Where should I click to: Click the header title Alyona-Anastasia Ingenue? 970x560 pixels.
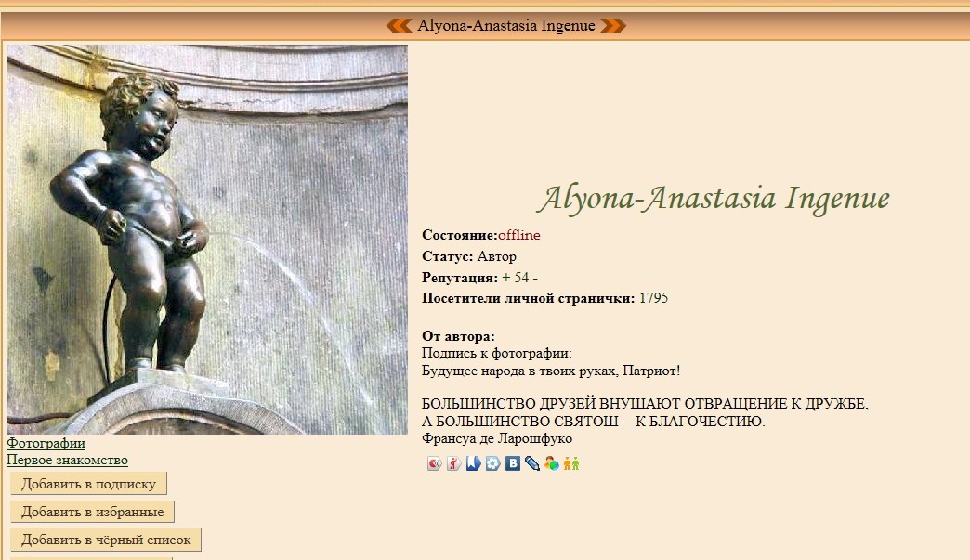click(506, 25)
